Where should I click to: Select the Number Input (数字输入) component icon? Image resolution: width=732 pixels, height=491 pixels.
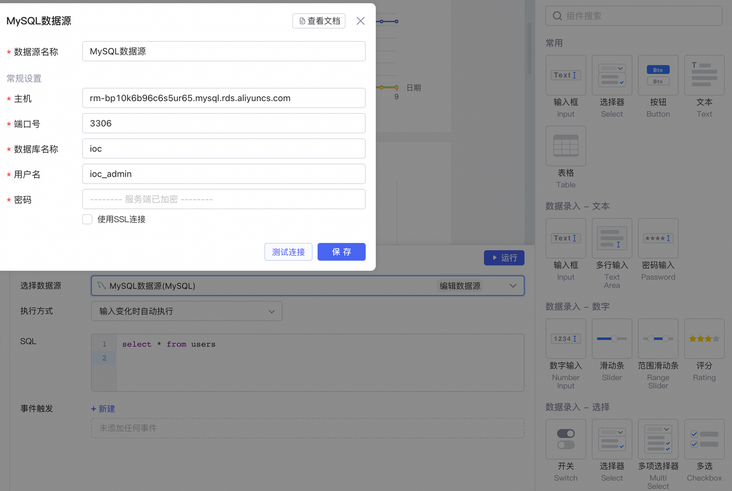tap(565, 338)
